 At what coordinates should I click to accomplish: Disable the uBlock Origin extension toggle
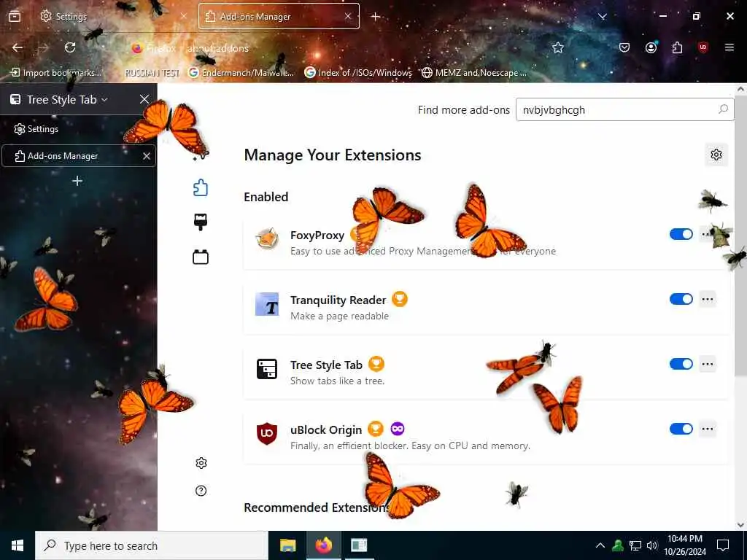[681, 429]
